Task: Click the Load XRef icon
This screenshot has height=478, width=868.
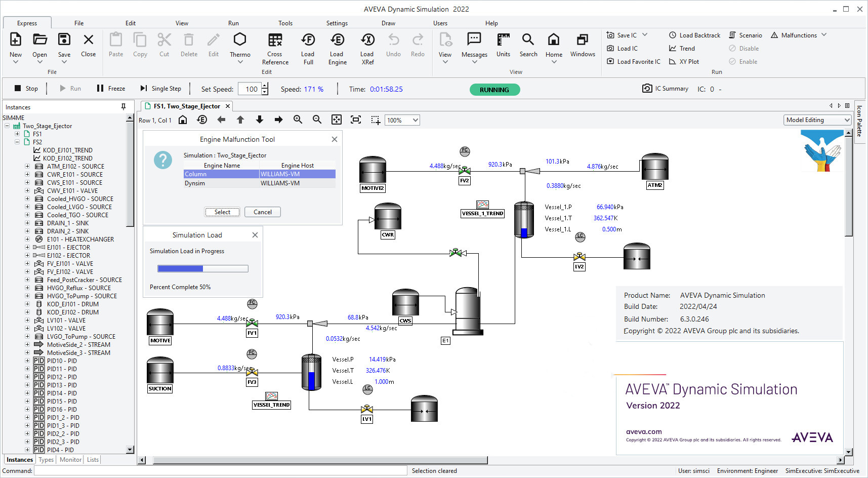Action: (367, 39)
